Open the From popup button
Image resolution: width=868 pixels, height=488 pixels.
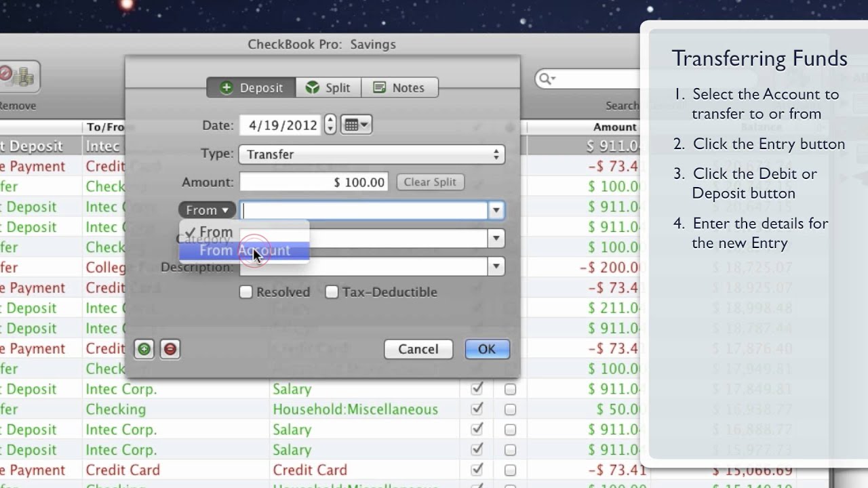point(207,211)
